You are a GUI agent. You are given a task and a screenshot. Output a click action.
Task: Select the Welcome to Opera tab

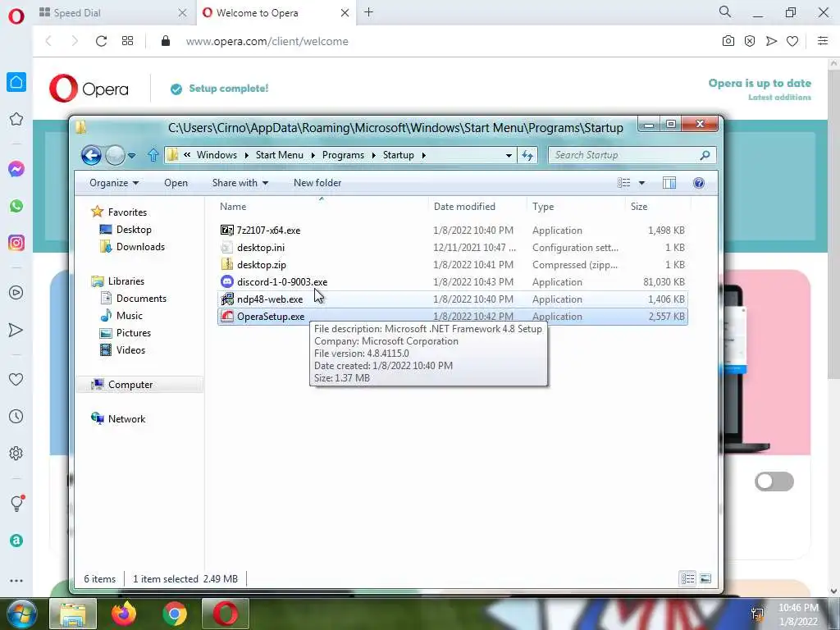tap(276, 13)
